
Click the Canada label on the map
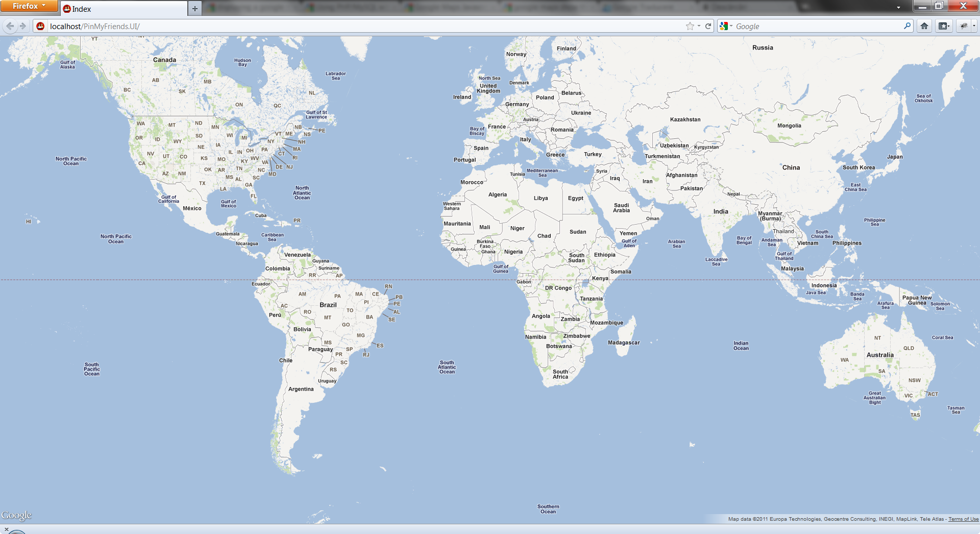[x=164, y=60]
